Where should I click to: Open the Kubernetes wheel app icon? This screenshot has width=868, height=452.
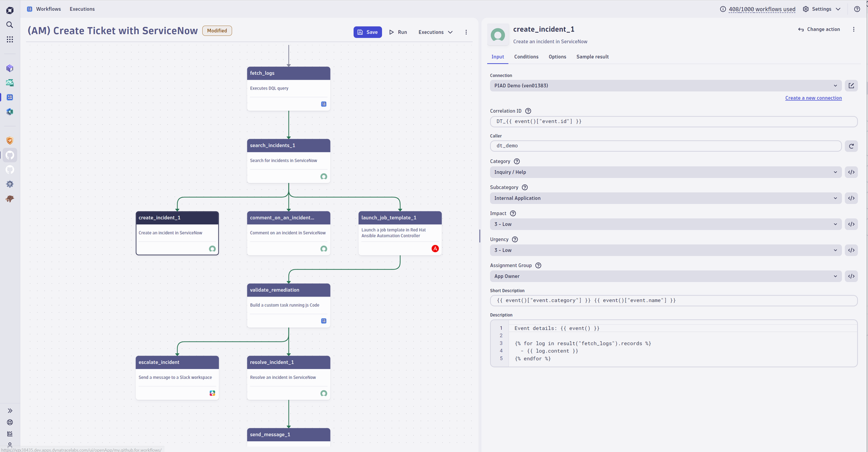pyautogui.click(x=10, y=184)
